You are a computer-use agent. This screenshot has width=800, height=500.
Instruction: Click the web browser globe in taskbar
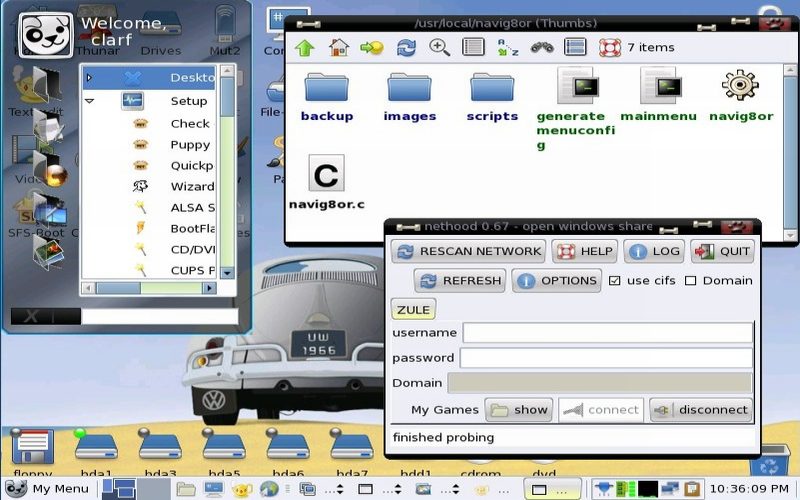(269, 489)
